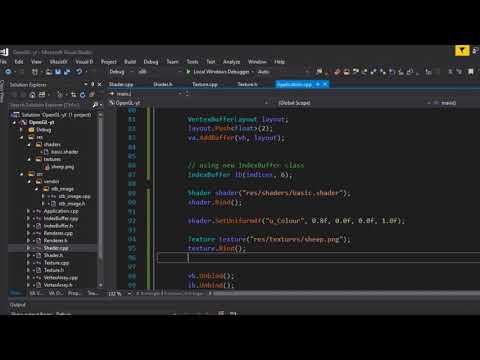Open the OpenGL-yt project scope dropdown
This screenshot has width=480, height=360.
coord(189,103)
